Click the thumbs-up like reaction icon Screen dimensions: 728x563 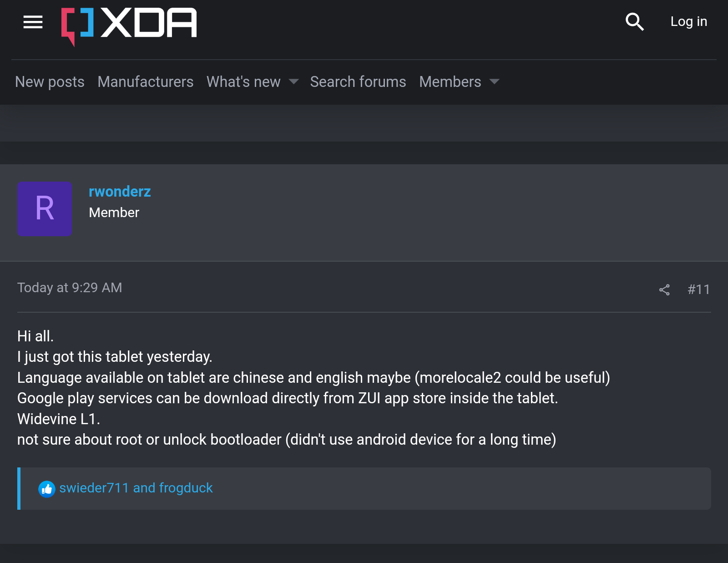pos(46,489)
